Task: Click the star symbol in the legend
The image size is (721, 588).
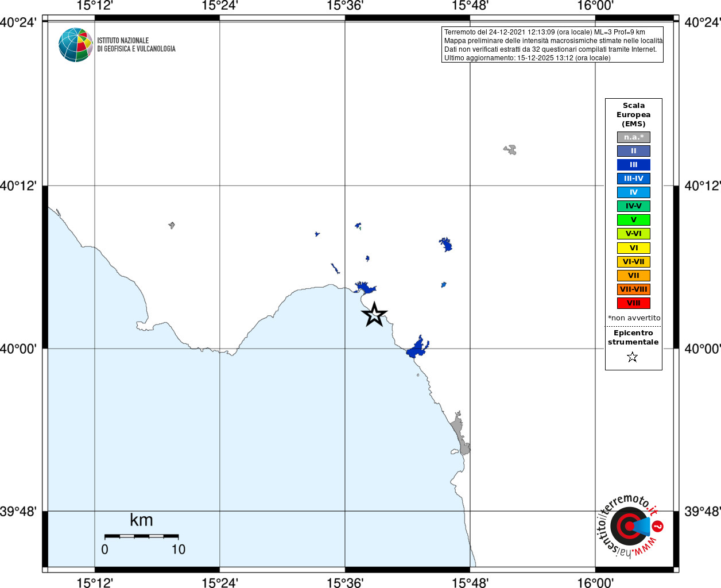Action: click(x=633, y=357)
